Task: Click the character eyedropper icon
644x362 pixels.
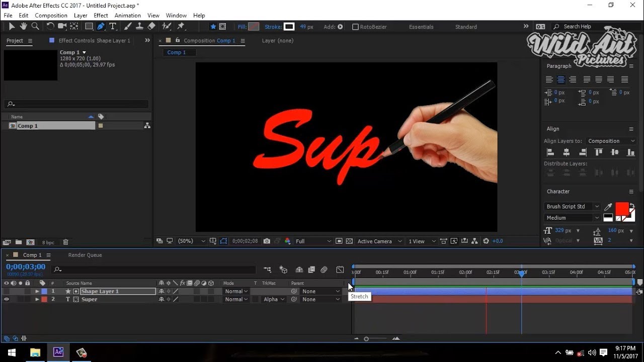Action: tap(608, 207)
